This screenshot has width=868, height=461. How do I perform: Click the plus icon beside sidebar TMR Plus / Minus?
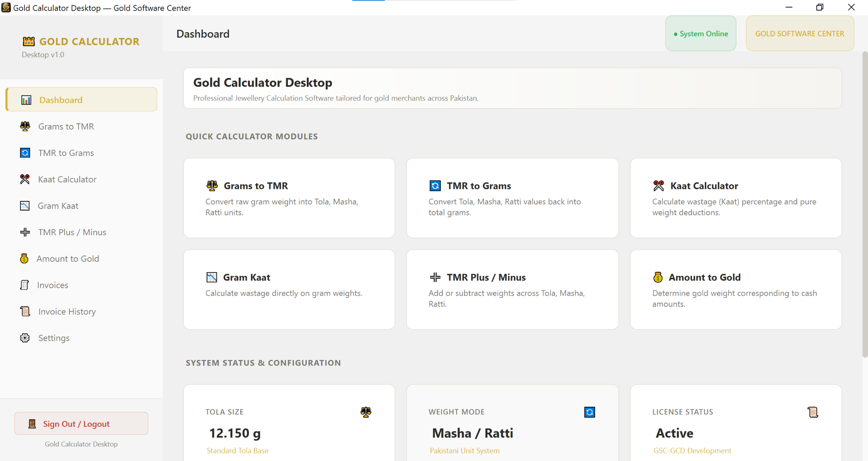(25, 232)
